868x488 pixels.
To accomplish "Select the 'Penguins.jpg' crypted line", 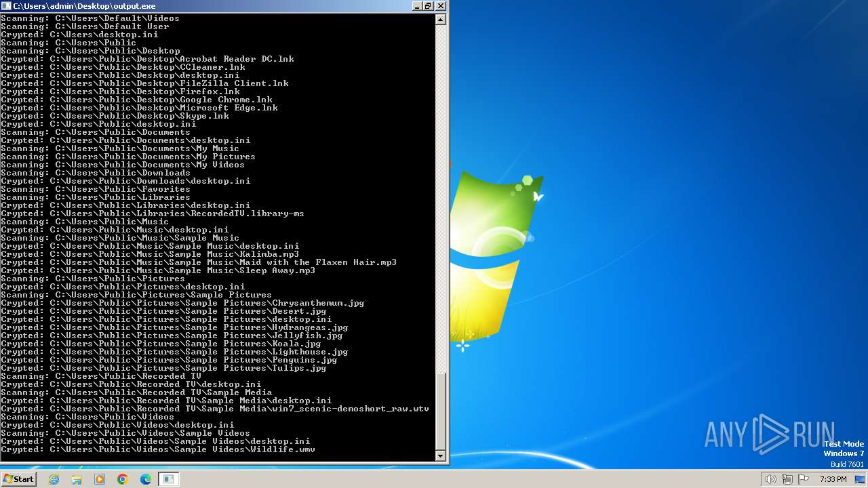I will pyautogui.click(x=169, y=360).
